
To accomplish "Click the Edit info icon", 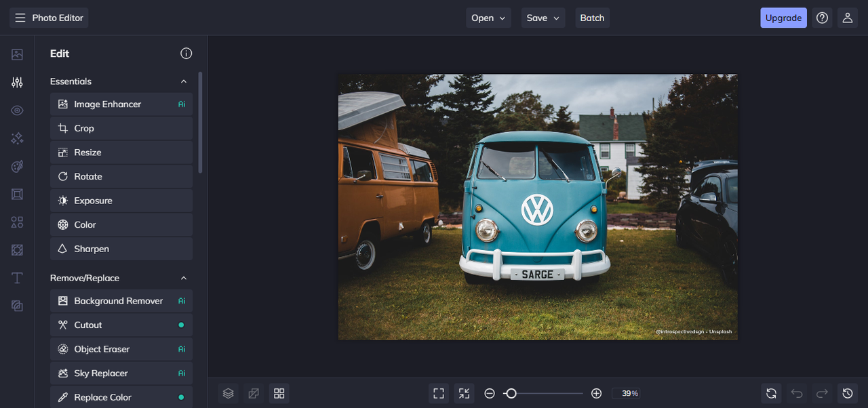I will 186,54.
